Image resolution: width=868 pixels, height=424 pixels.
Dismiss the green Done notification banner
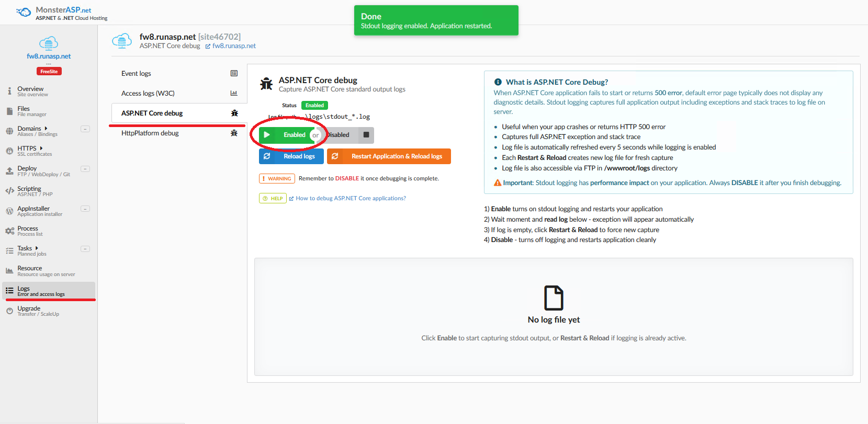[436, 20]
